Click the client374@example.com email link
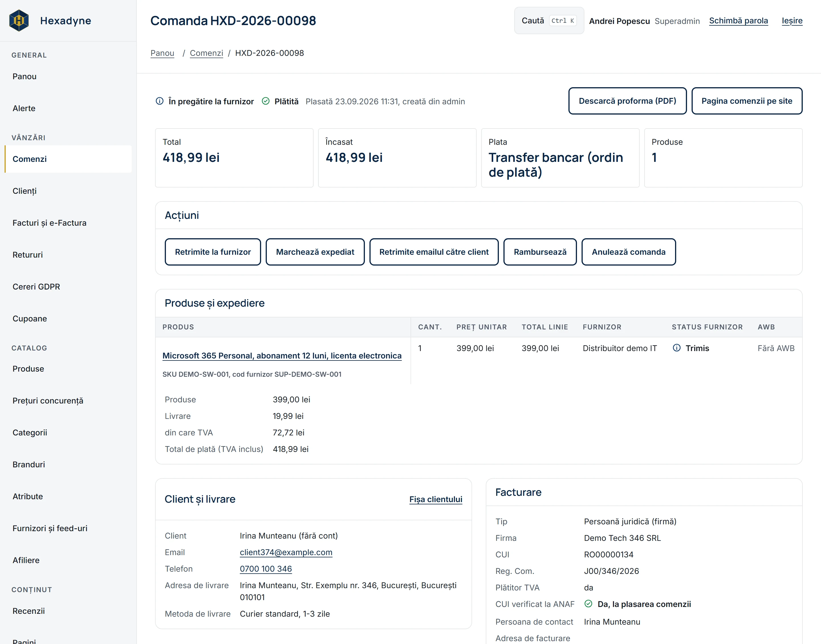The width and height of the screenshot is (821, 644). [286, 552]
